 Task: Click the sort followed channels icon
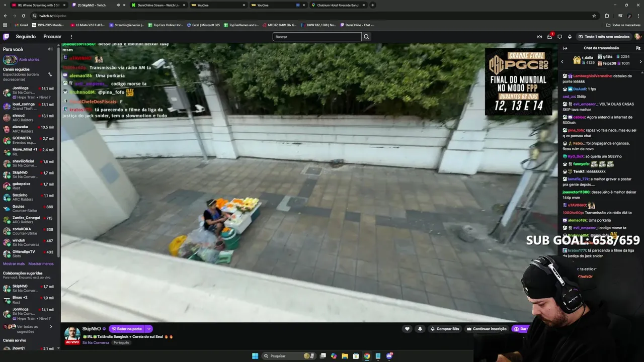(50, 74)
